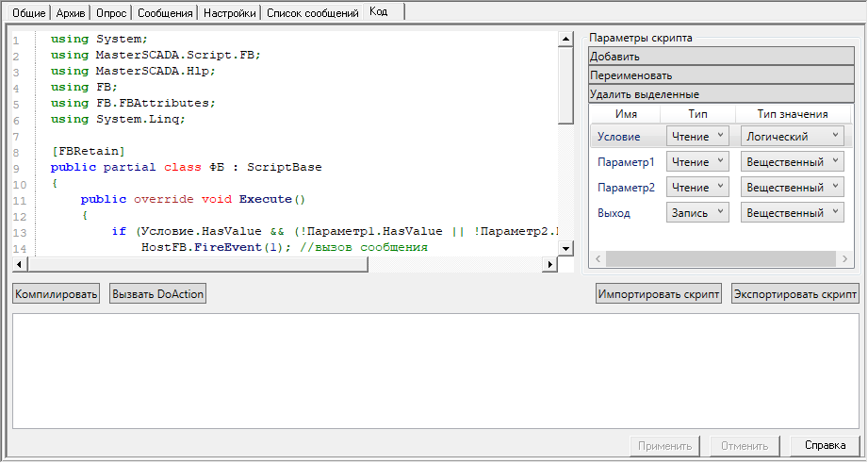The height and width of the screenshot is (463, 868).
Task: Select the Параметр1 parameter name
Action: pos(626,162)
